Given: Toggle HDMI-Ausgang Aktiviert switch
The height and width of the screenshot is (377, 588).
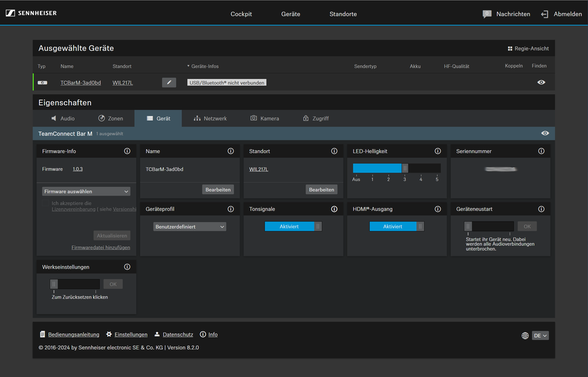Looking at the screenshot, I should (397, 227).
